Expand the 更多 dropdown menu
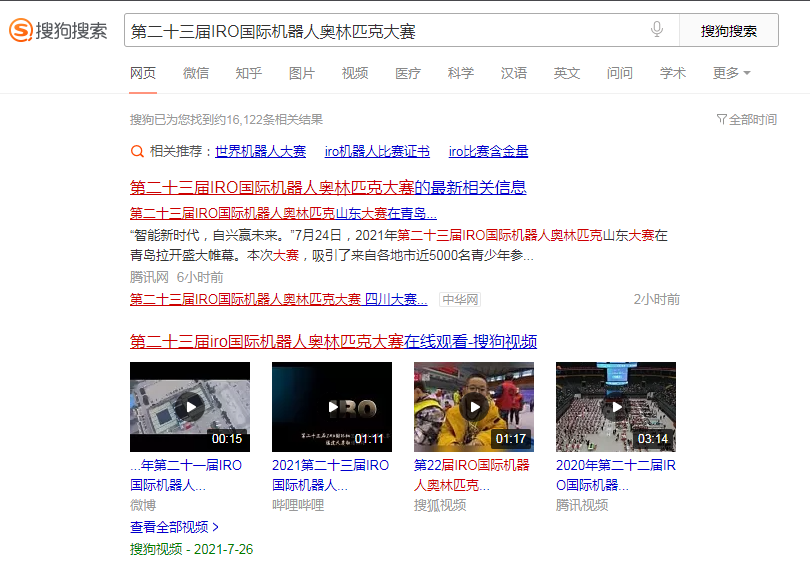The height and width of the screenshot is (572, 810). pyautogui.click(x=731, y=73)
